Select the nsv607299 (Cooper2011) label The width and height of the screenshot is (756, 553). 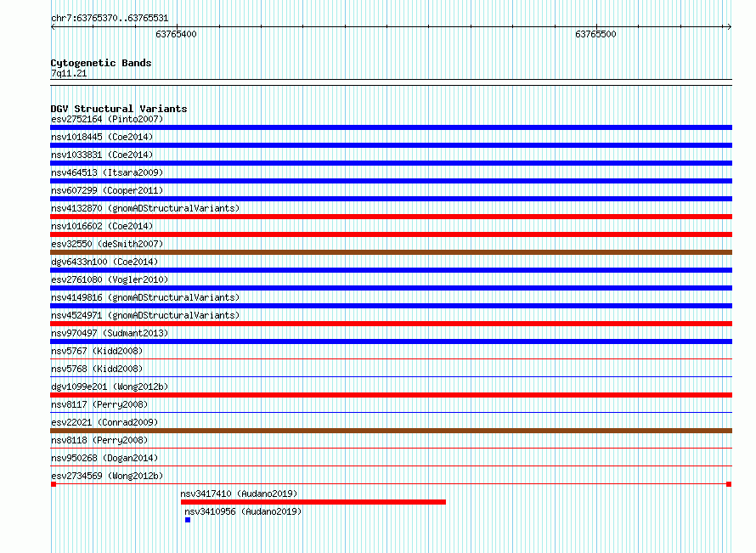click(x=107, y=190)
